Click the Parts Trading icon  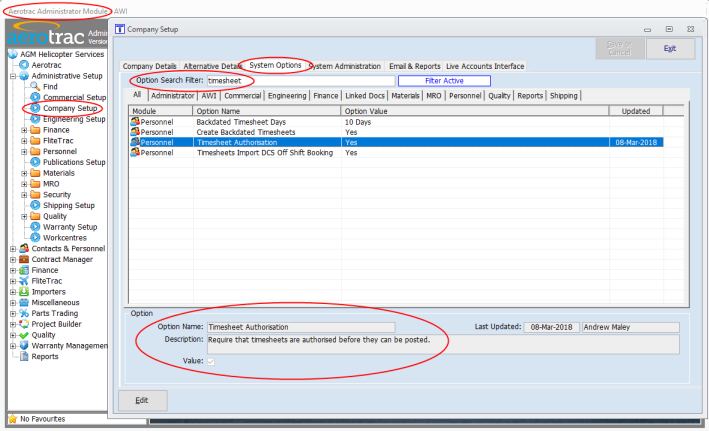[23, 313]
